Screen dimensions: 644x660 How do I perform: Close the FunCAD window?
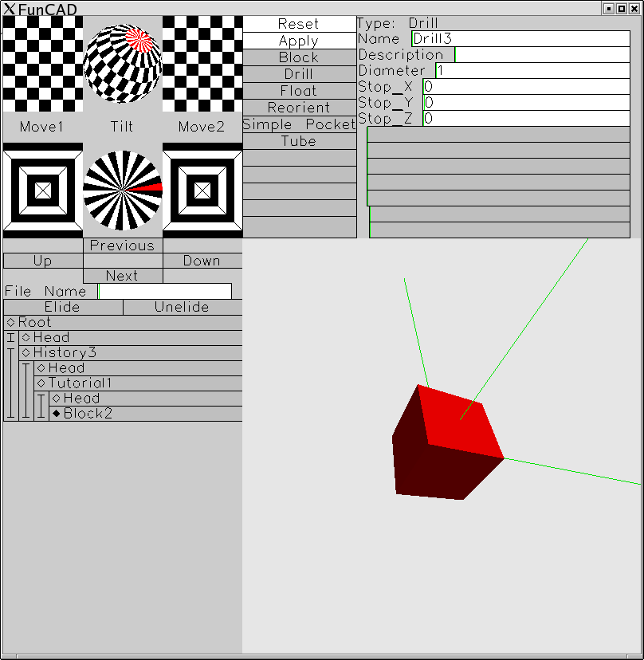(634, 9)
